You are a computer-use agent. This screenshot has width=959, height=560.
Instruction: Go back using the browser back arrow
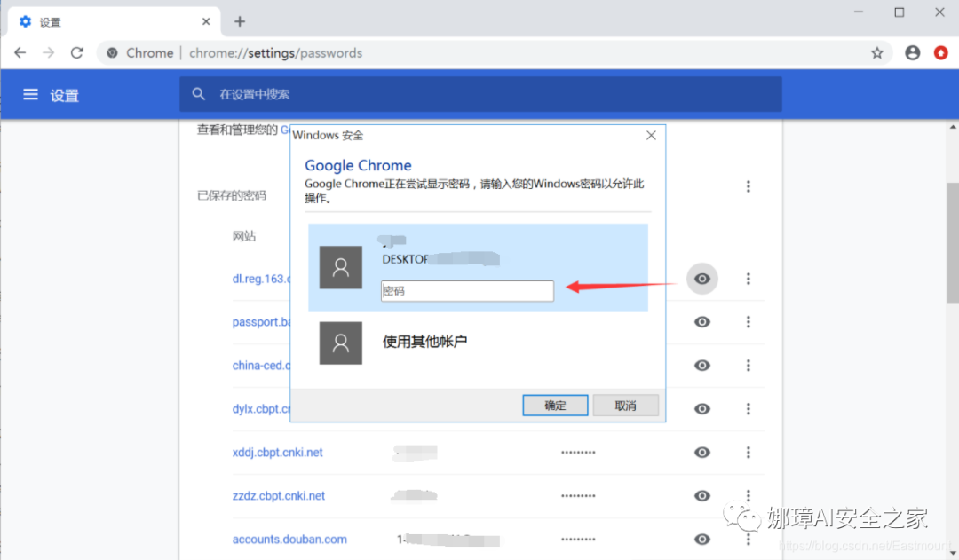pyautogui.click(x=20, y=53)
